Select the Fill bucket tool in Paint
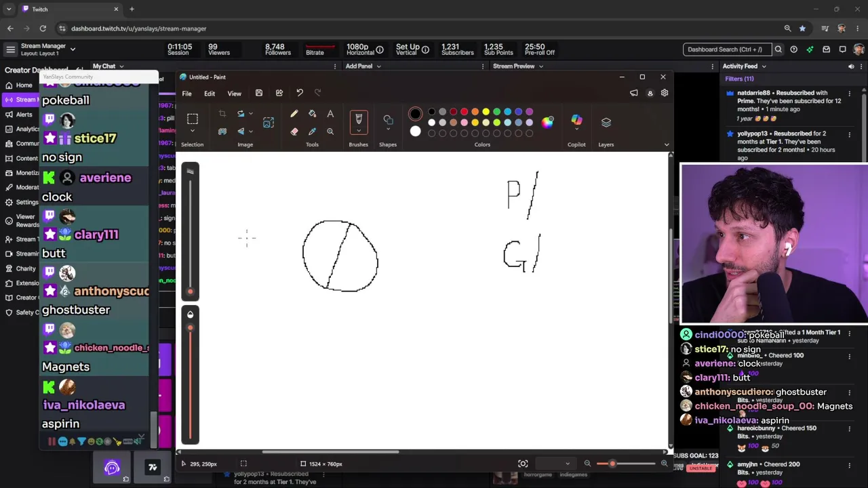Screen dimensions: 868x488 click(x=312, y=114)
